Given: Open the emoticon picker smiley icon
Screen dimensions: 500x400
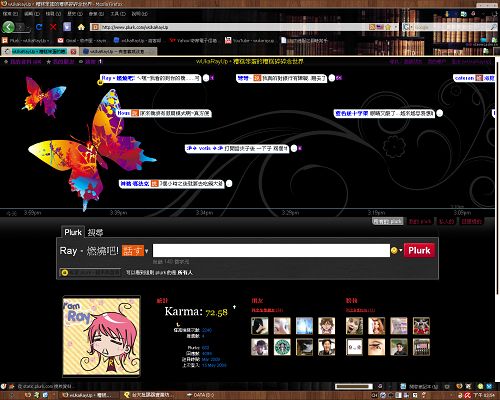Looking at the screenshot, I should point(394,250).
